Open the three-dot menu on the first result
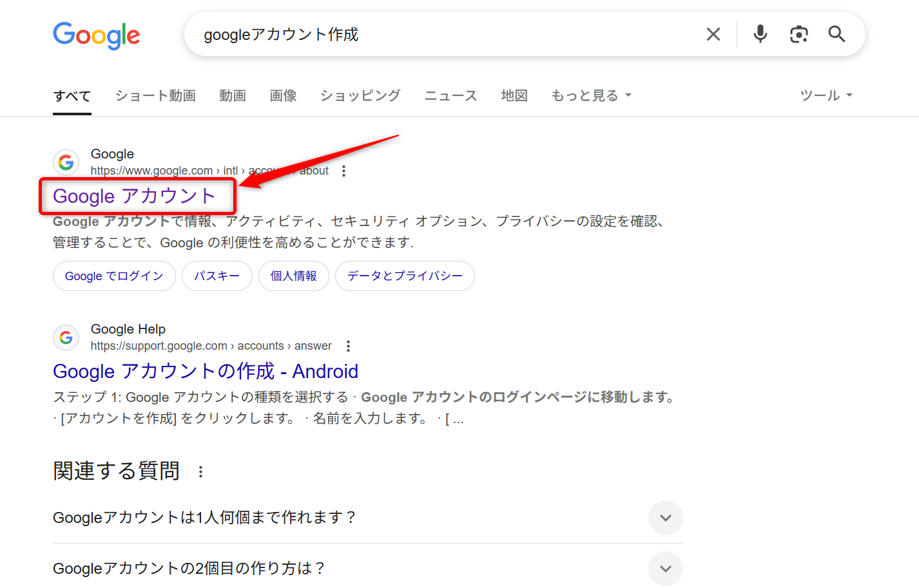The width and height of the screenshot is (919, 588). click(x=343, y=171)
